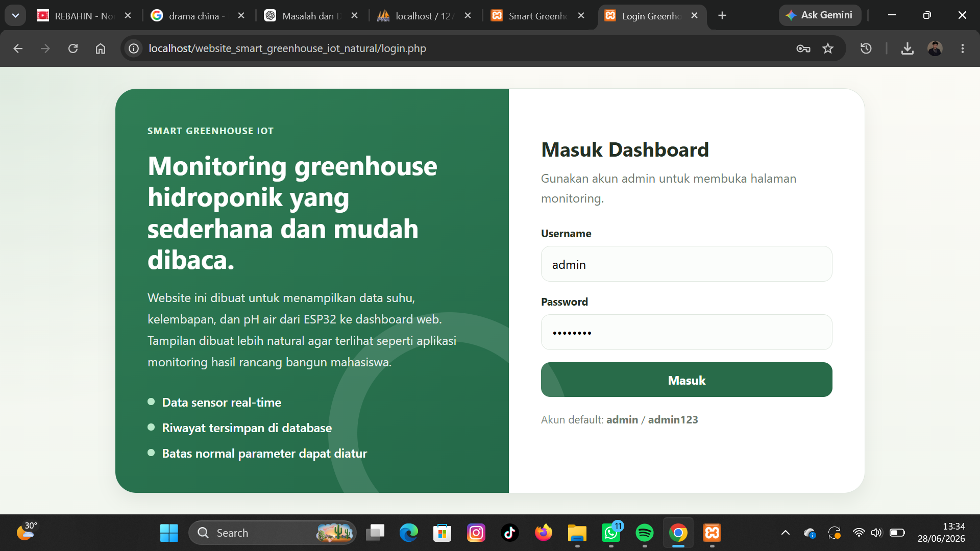
Task: Click the Chrome taskbar icon
Action: [678, 533]
